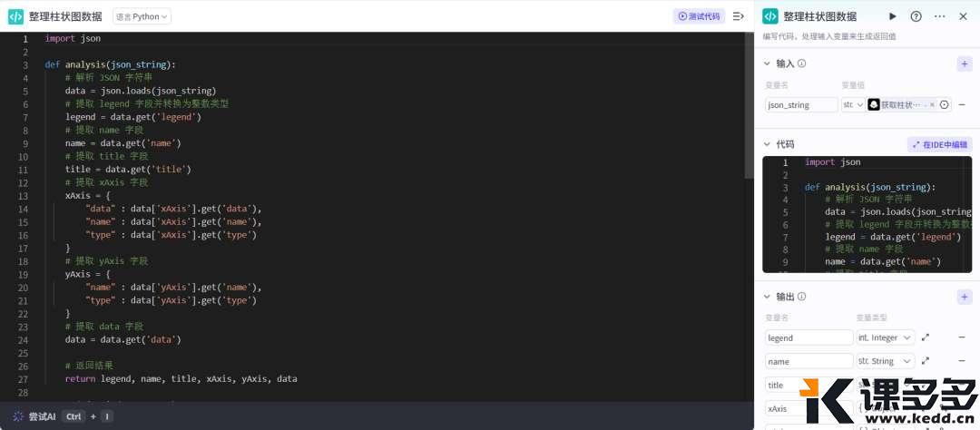Click 'data = json.loads(json_string)' line
Viewport: 980px width, 430px height.
(141, 91)
